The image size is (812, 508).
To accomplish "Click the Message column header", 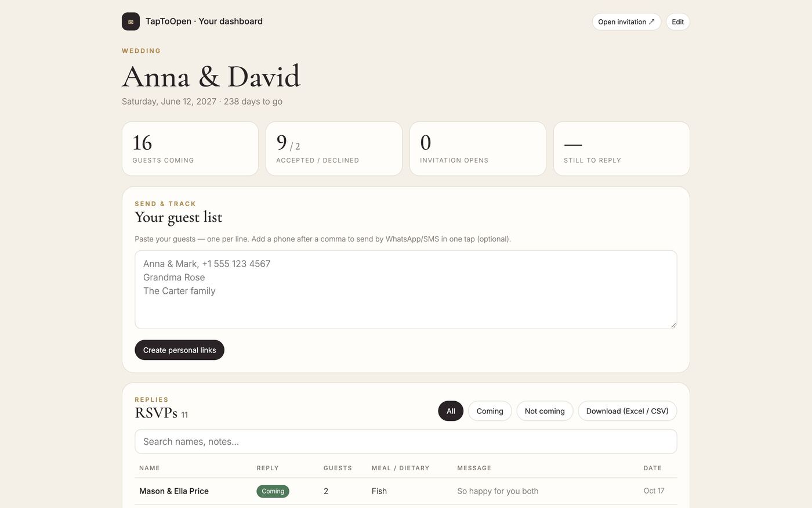I will click(474, 468).
